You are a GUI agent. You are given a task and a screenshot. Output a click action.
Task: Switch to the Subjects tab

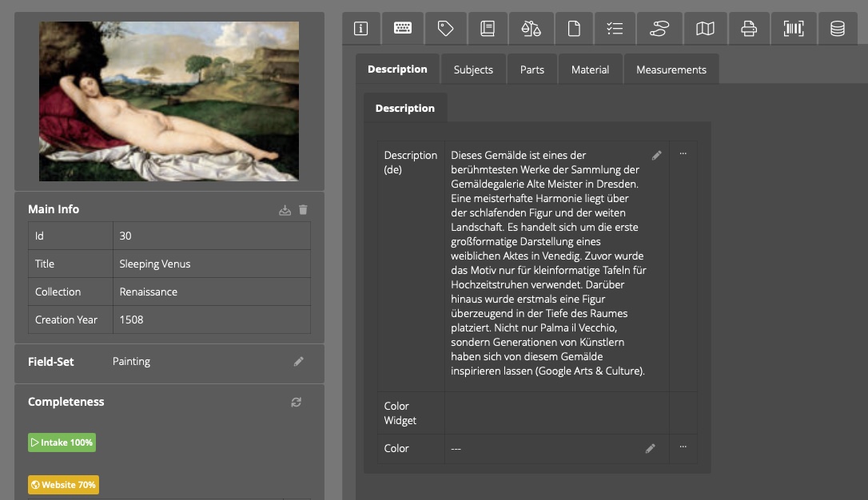tap(473, 69)
